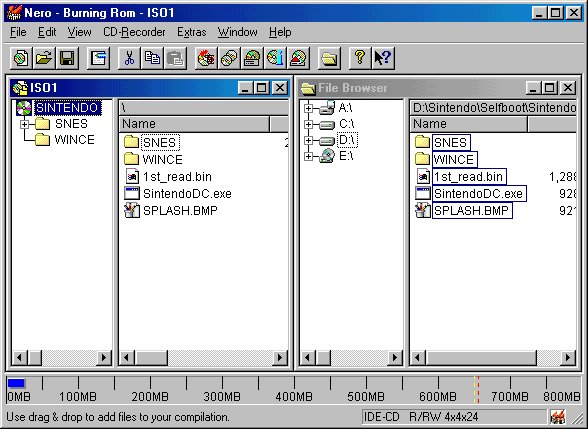Select WINCE folder name in File Browser list
The width and height of the screenshot is (588, 429).
[x=454, y=159]
